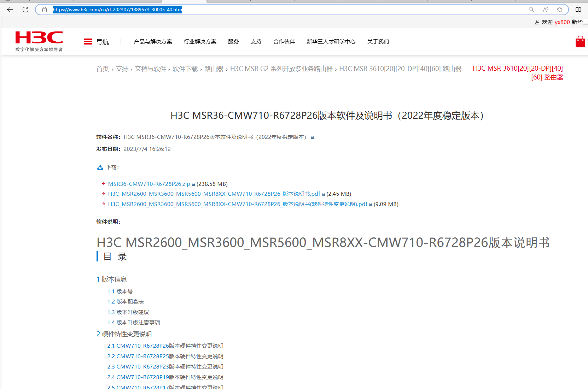
Task: Click the 软件说明 label
Action: (108, 222)
